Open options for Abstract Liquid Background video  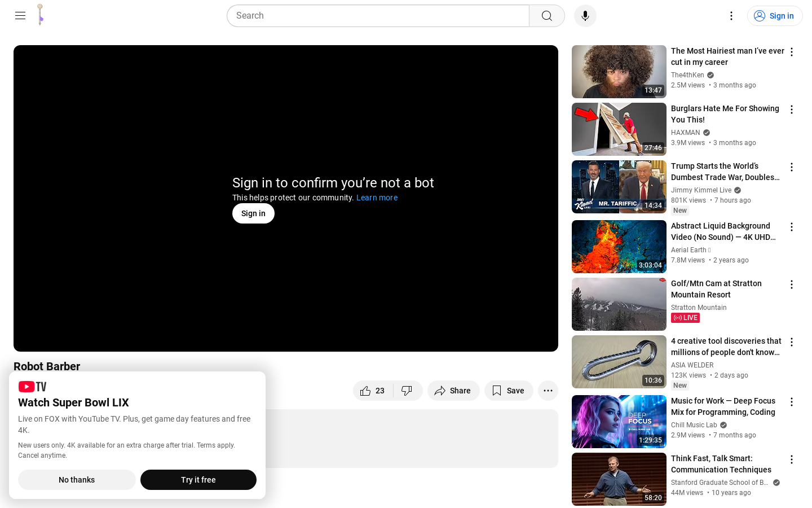pyautogui.click(x=792, y=227)
